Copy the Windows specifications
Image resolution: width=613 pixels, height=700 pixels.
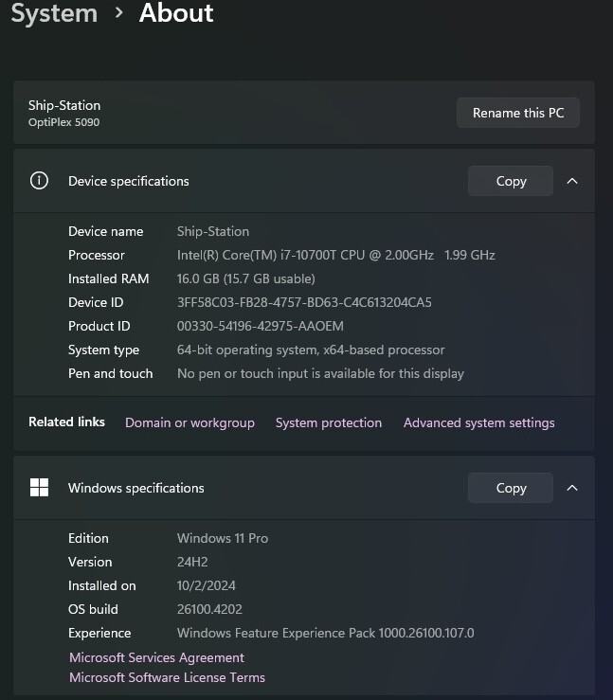[511, 488]
